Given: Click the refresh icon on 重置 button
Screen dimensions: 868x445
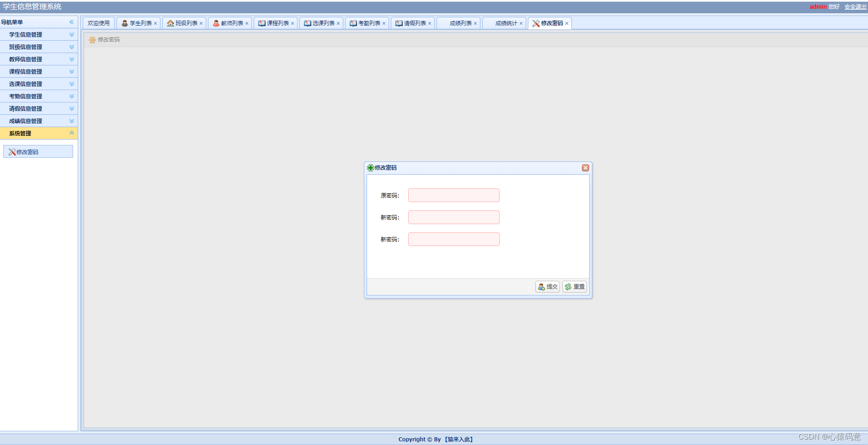Looking at the screenshot, I should click(568, 287).
